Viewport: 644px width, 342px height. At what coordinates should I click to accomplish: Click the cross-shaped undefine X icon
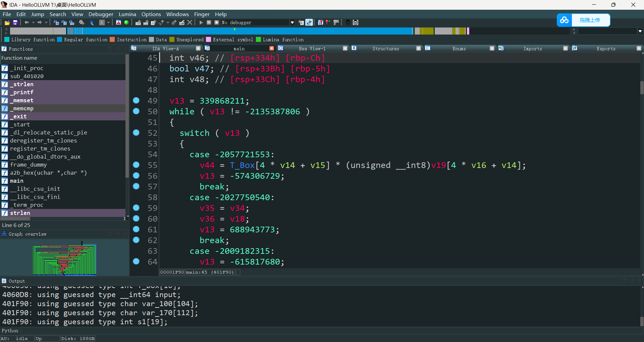coord(190,22)
